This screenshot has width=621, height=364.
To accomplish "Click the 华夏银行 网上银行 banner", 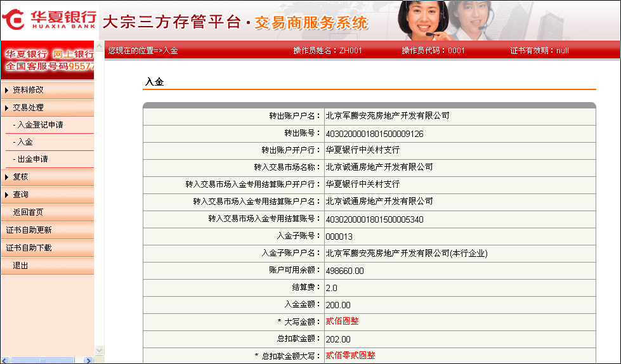I will click(48, 60).
